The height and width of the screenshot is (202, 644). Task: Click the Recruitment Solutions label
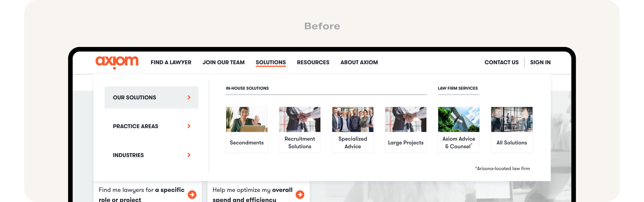point(300,143)
